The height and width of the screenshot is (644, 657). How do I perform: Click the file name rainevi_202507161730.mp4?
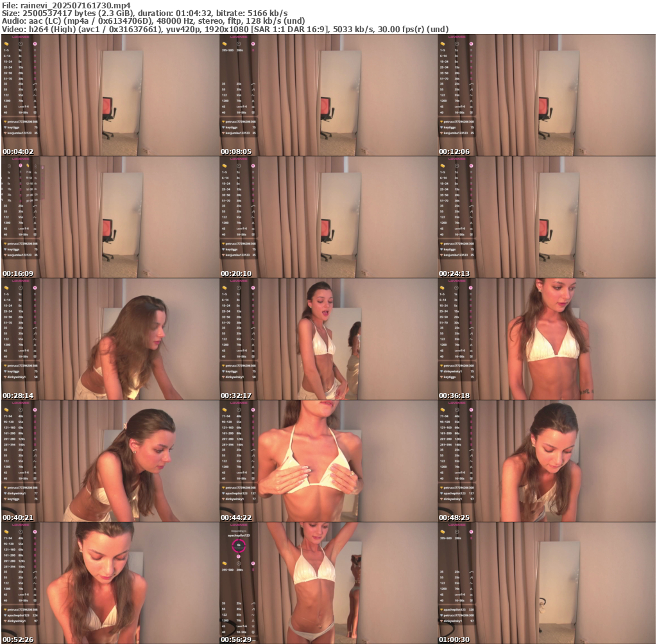pos(76,5)
